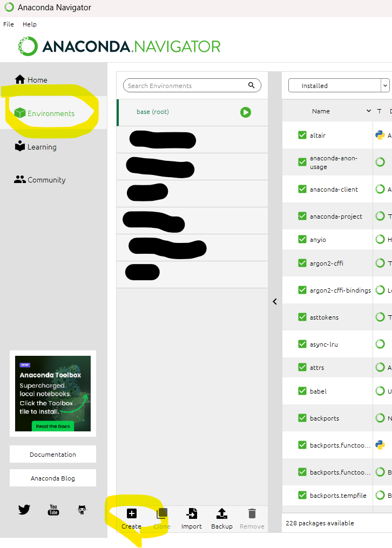Click the Search Environments field
Screen dimensions: 392x548
192,85
